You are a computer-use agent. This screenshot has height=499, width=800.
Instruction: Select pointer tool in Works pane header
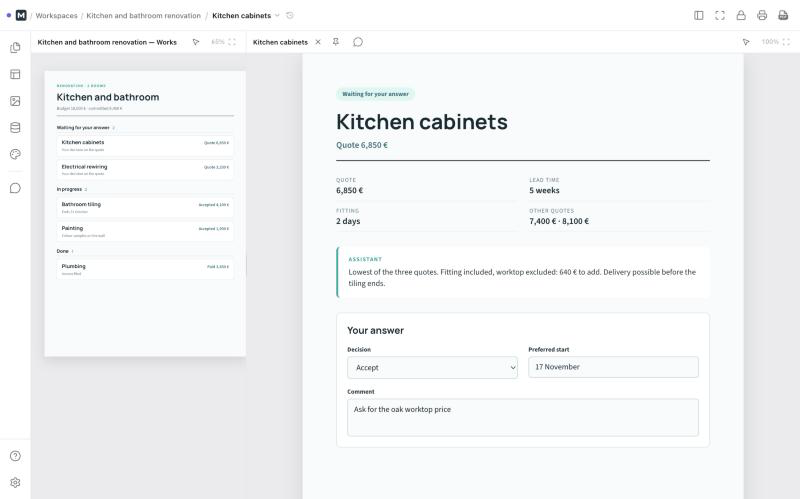tap(196, 42)
